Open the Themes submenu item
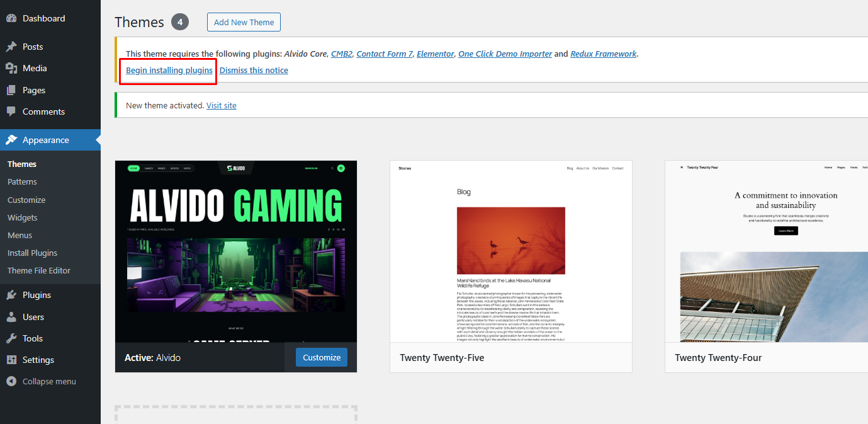Screen dimensions: 868x424 click(x=22, y=164)
